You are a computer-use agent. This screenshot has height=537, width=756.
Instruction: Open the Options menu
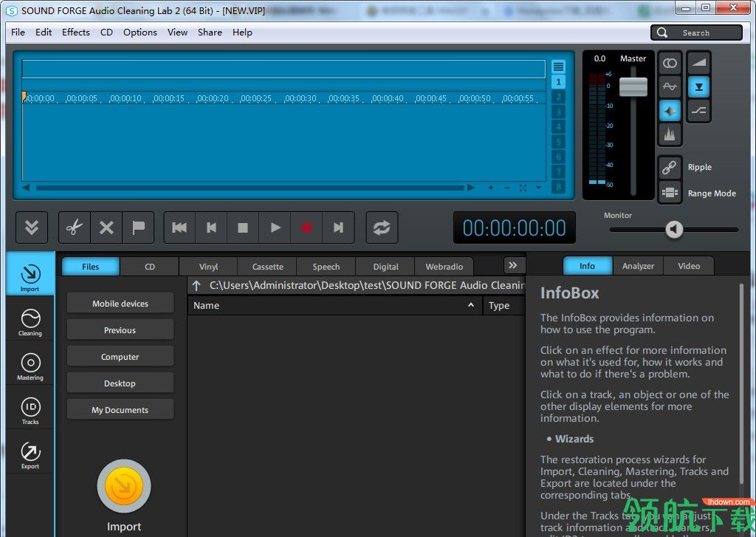point(140,33)
